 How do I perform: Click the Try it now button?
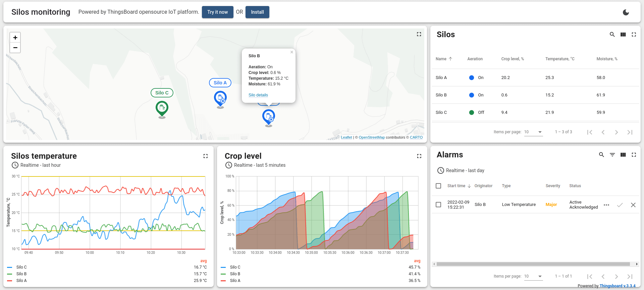(217, 12)
